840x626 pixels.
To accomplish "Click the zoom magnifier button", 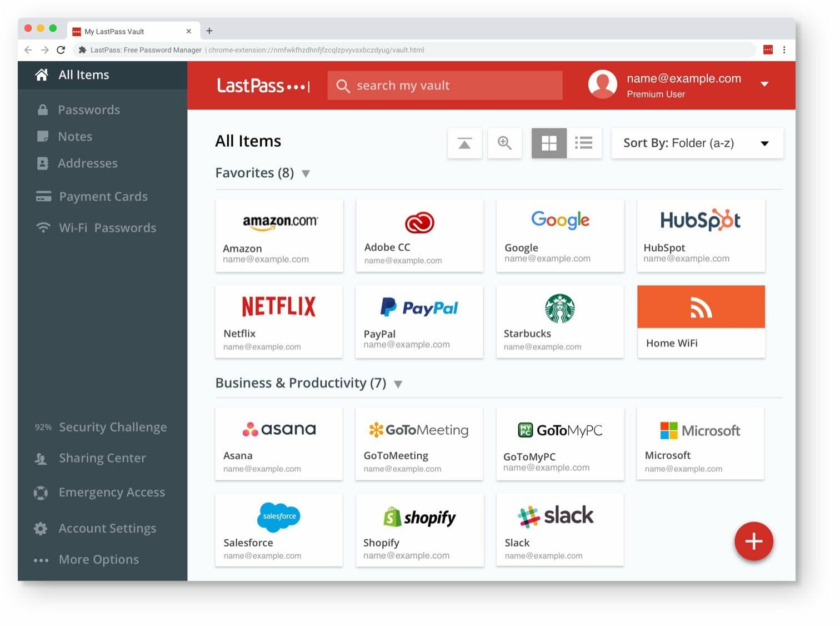I will click(x=504, y=143).
